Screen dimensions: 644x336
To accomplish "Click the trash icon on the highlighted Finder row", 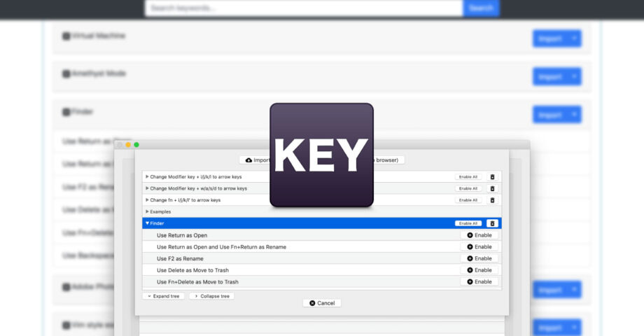I will [x=492, y=223].
